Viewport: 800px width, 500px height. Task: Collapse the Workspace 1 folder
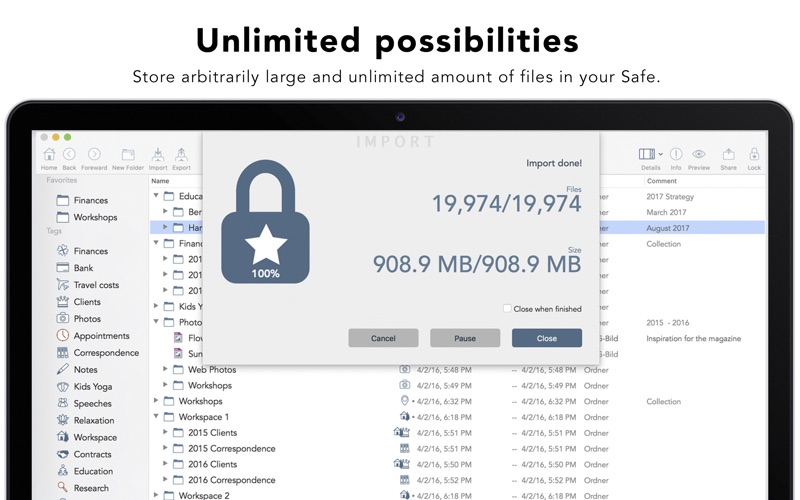(156, 417)
